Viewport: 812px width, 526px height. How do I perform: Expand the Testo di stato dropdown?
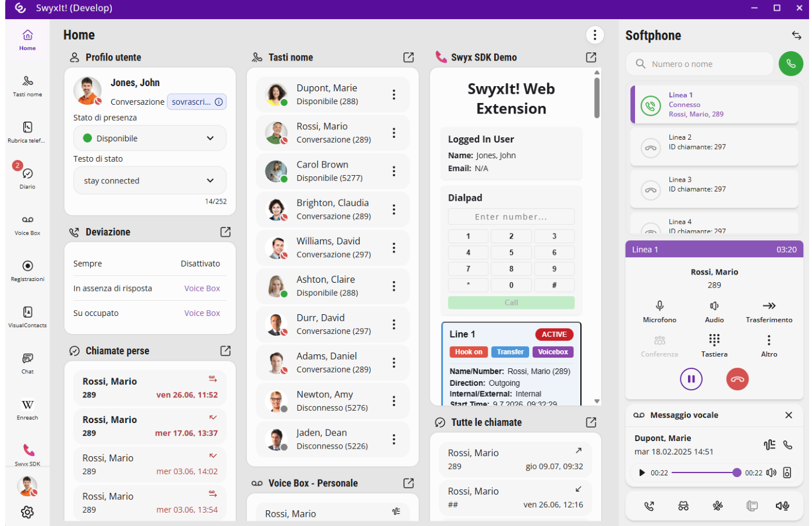(x=150, y=180)
